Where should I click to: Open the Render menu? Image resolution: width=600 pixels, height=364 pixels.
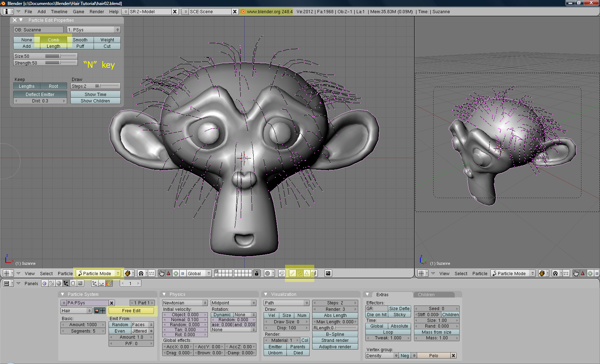(x=97, y=12)
